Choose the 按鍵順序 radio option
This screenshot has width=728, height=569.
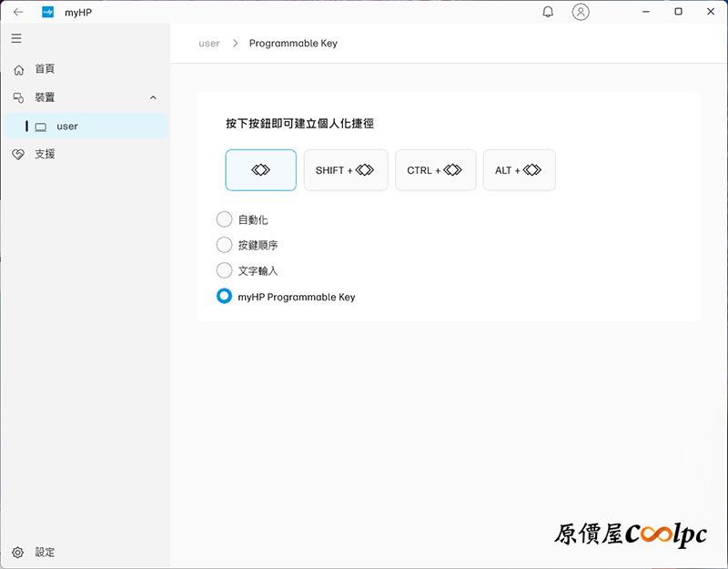pos(224,245)
